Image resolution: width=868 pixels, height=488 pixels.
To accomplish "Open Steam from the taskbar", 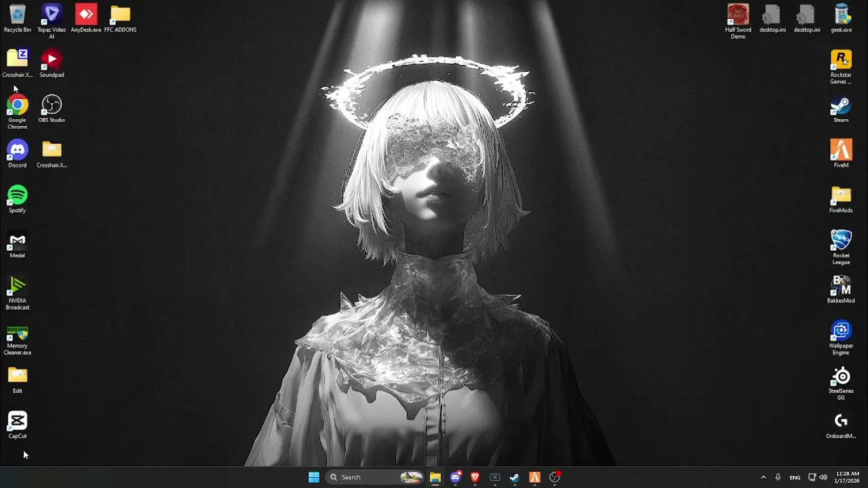I will coord(515,477).
